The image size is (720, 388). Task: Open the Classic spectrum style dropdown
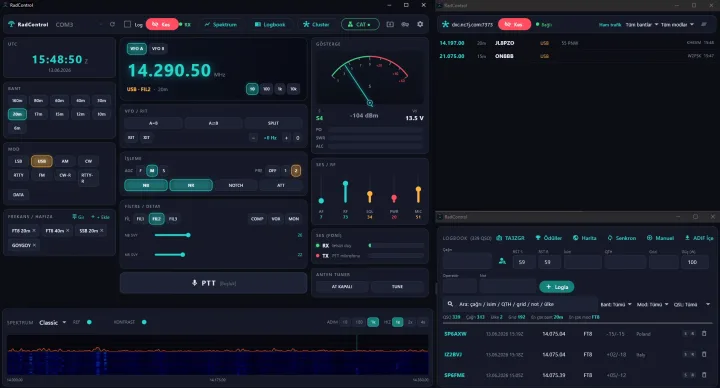point(52,322)
